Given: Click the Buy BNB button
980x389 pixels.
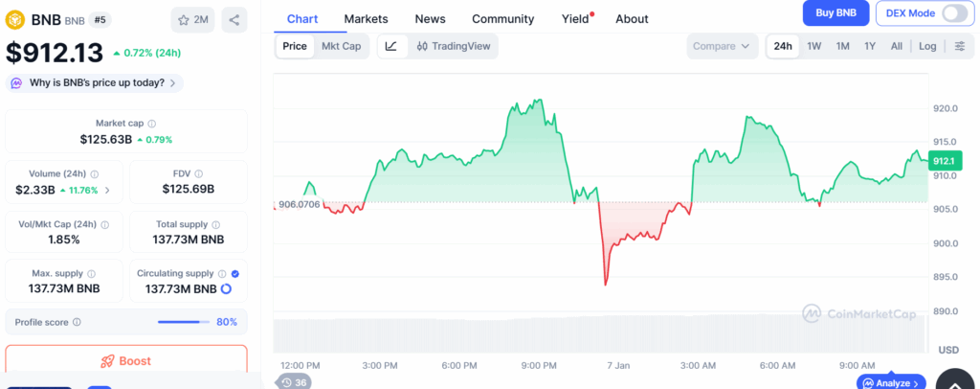Looking at the screenshot, I should point(835,13).
